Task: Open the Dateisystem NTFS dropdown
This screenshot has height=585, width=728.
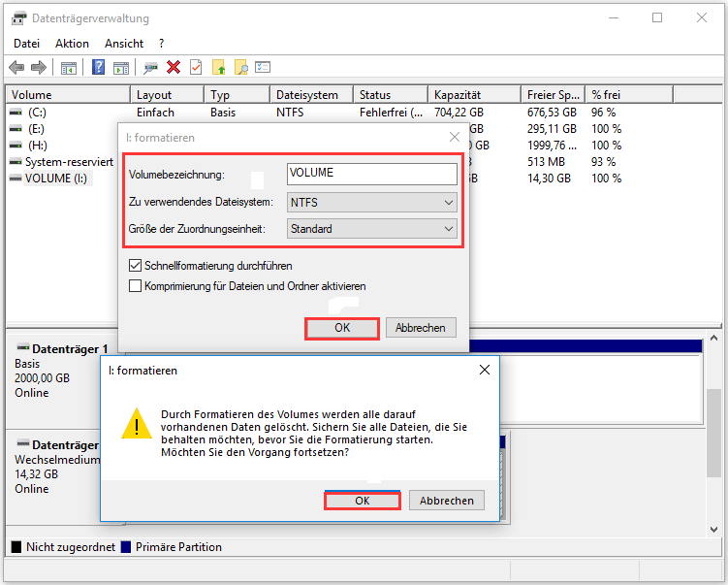Action: click(372, 202)
